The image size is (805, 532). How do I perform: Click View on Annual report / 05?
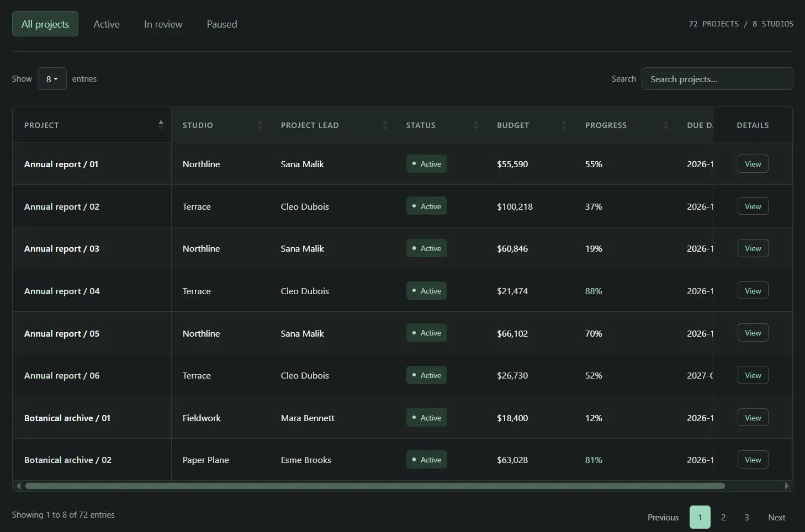753,333
